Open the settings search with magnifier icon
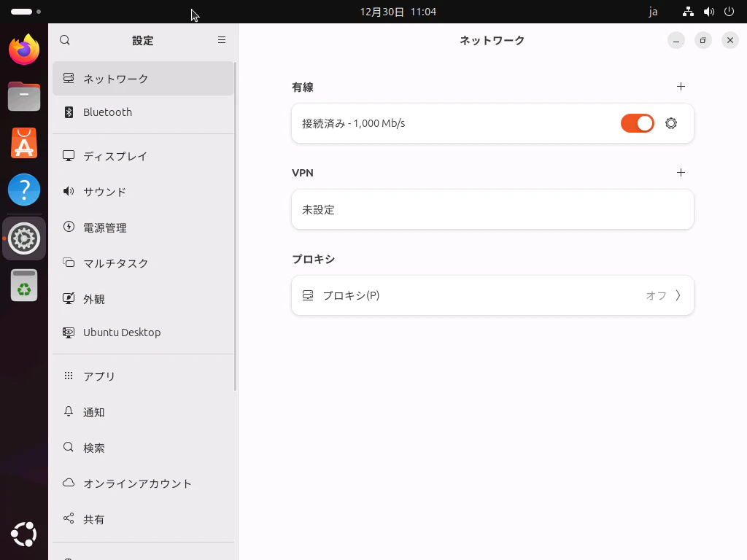 pos(65,40)
